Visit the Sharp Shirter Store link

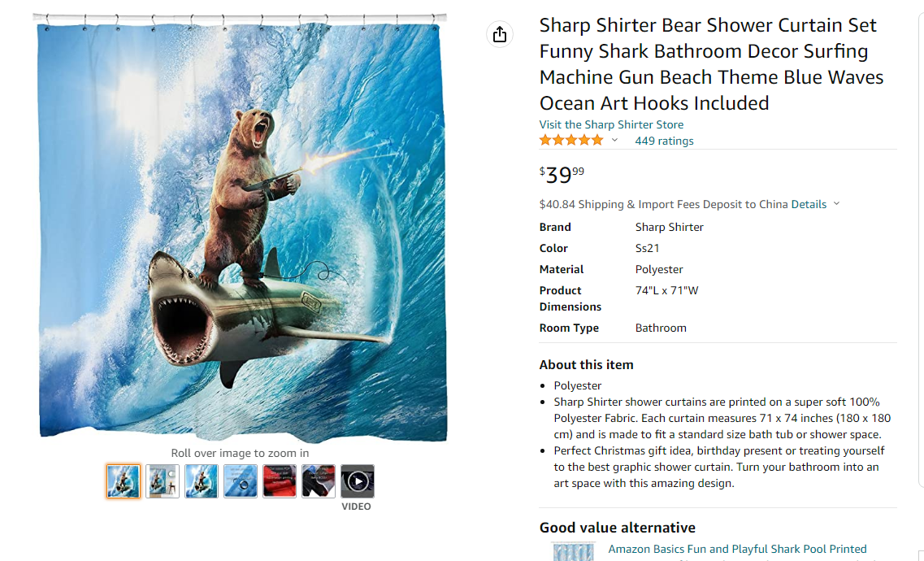click(611, 124)
